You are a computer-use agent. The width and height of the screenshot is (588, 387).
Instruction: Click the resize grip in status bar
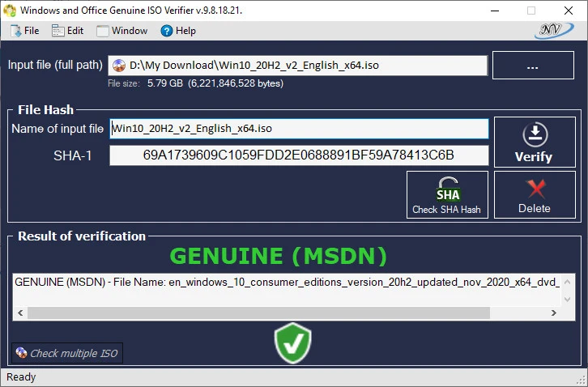[582, 381]
